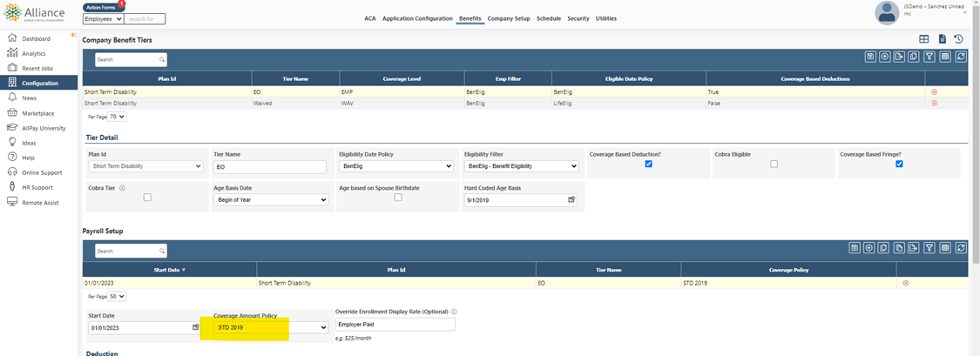Open calendar picker for Hard Coded Age Basis
The image size is (980, 356).
[x=571, y=200]
